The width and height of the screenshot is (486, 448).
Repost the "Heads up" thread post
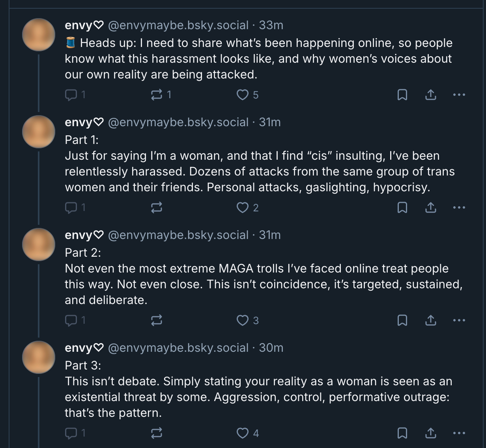[x=157, y=95]
